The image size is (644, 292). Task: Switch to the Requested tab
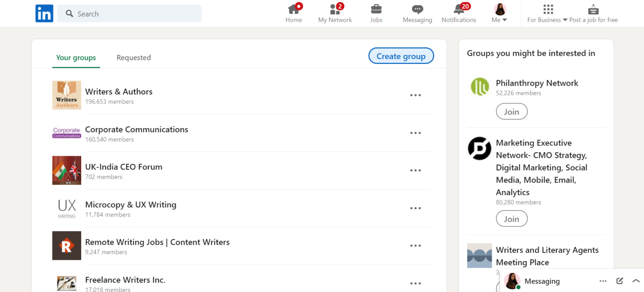pos(134,57)
